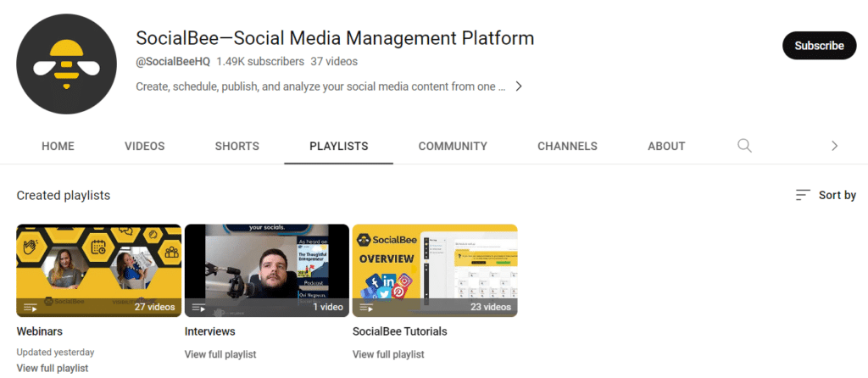Open the SocialBee Tutorials playlist thumbnail
Viewport: 868px width, 378px height.
click(435, 270)
